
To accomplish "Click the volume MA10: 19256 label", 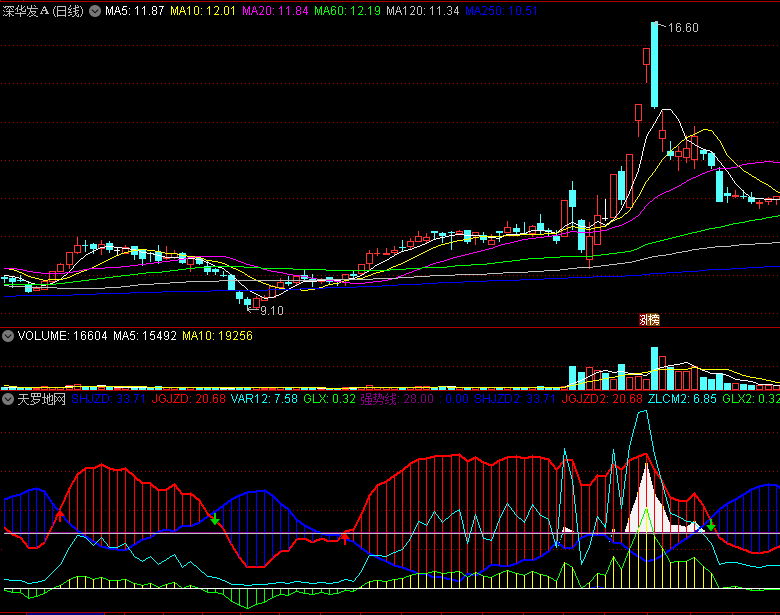I will 217,336.
